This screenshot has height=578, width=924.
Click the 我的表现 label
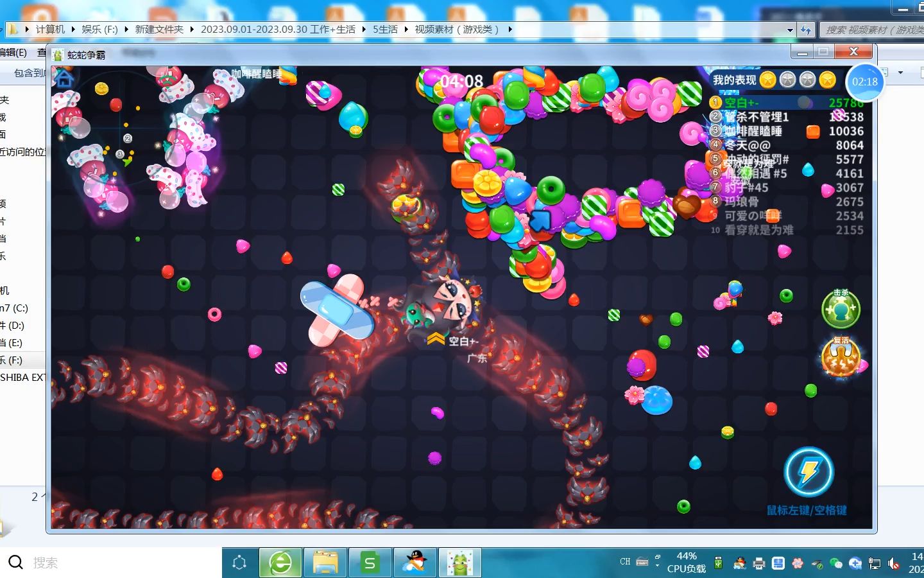coord(735,80)
